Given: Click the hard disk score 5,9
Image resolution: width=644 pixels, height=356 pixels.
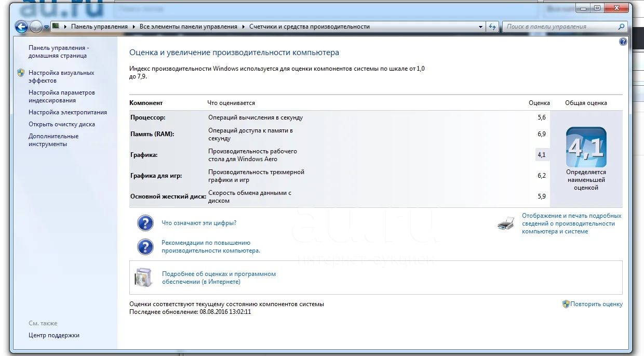Looking at the screenshot, I should 542,196.
